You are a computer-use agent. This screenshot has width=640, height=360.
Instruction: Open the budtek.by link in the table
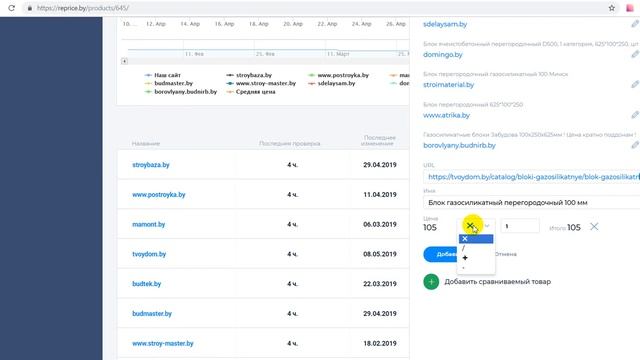click(x=147, y=284)
